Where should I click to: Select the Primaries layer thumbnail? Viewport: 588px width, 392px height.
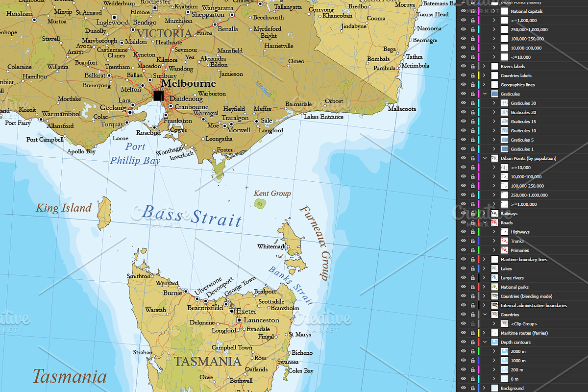click(x=505, y=250)
